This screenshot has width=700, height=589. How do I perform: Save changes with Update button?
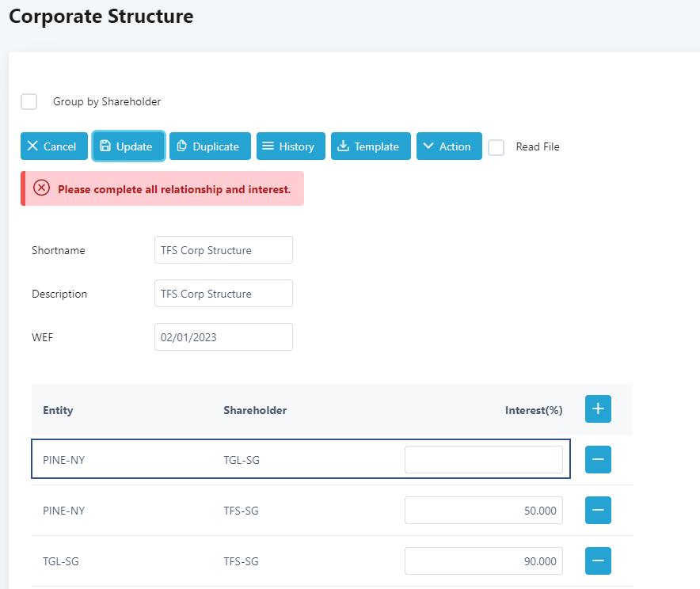128,146
